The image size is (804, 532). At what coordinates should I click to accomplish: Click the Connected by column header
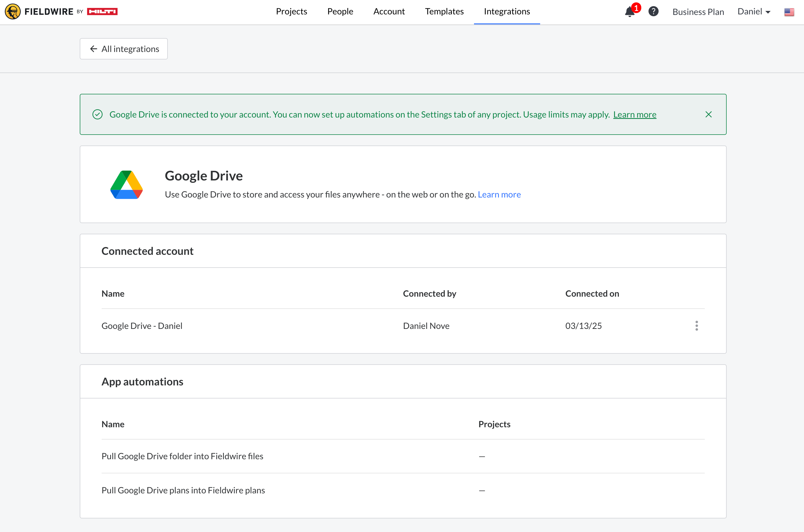[x=429, y=293]
